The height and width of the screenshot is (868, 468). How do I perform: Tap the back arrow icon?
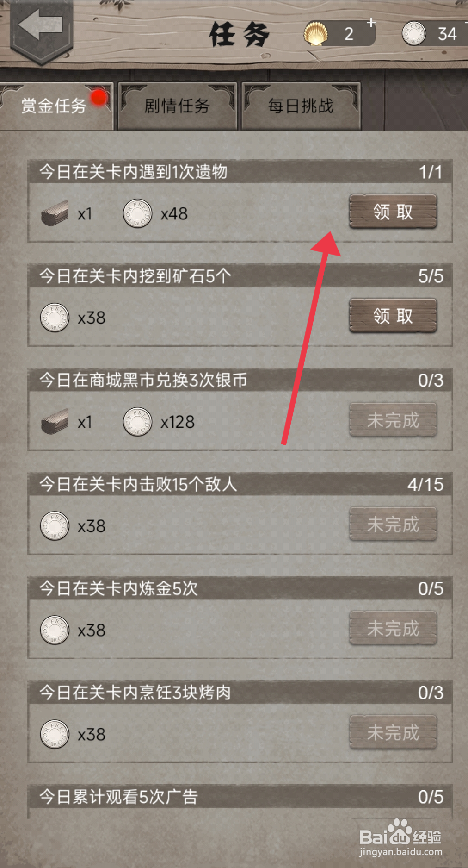[41, 25]
